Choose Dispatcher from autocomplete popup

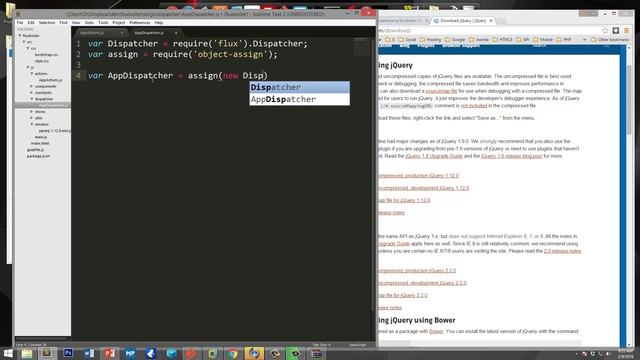[299, 87]
